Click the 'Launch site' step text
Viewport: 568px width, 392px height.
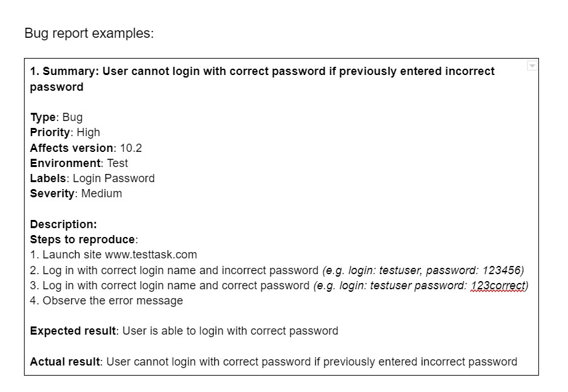tap(72, 255)
